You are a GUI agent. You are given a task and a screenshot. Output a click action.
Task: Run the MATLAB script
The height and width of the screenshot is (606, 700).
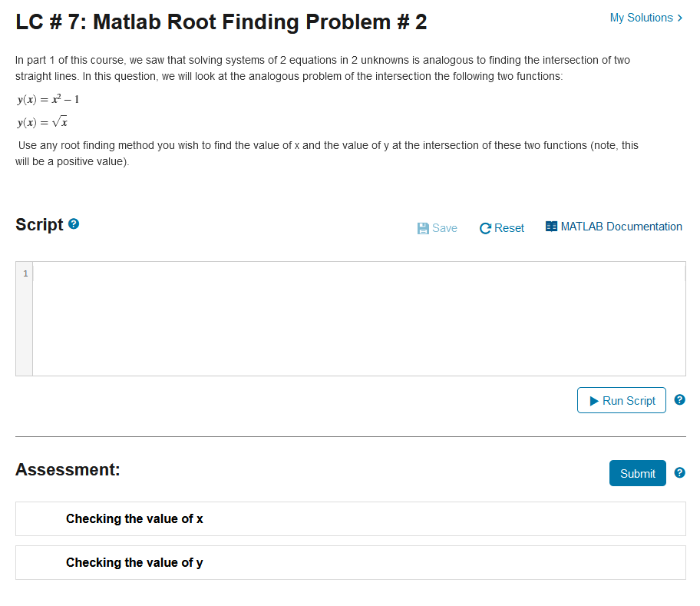pyautogui.click(x=622, y=400)
